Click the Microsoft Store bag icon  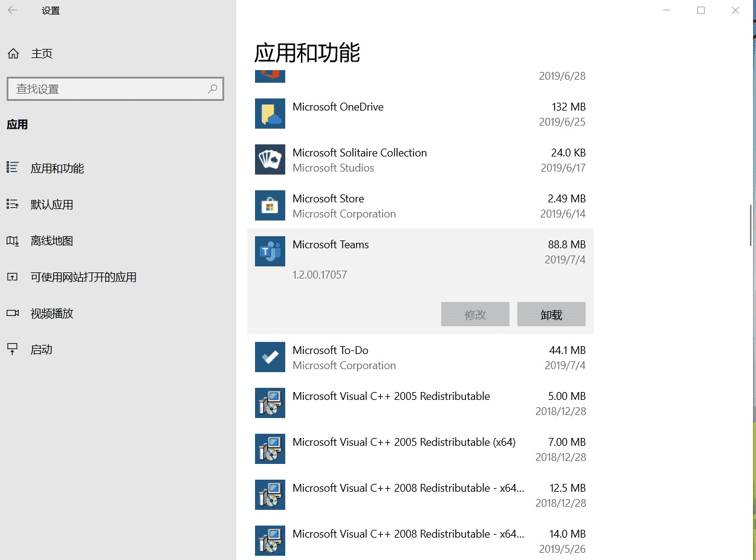click(270, 205)
